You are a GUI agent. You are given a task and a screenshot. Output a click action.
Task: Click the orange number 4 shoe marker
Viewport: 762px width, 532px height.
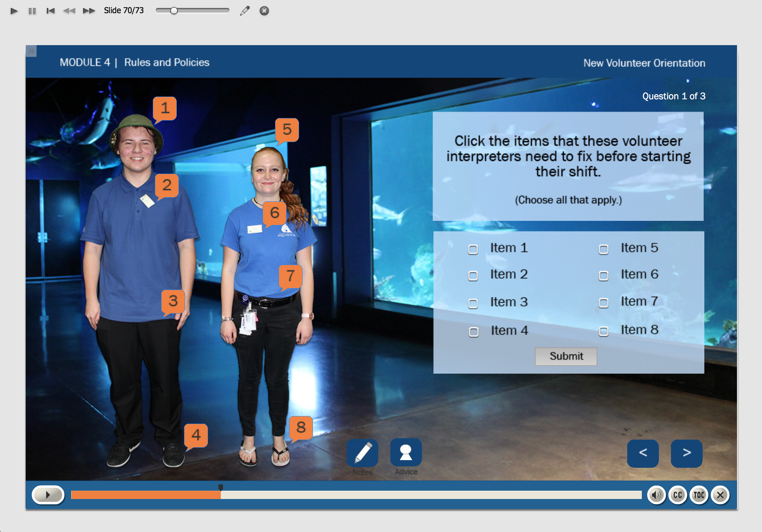[x=196, y=435]
